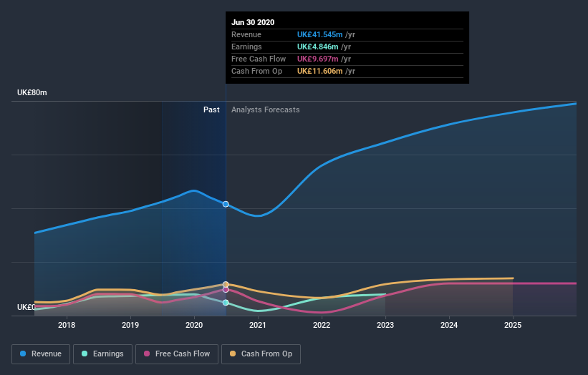Click the teal Earnings data point marker
The image size is (588, 375).
coord(226,303)
